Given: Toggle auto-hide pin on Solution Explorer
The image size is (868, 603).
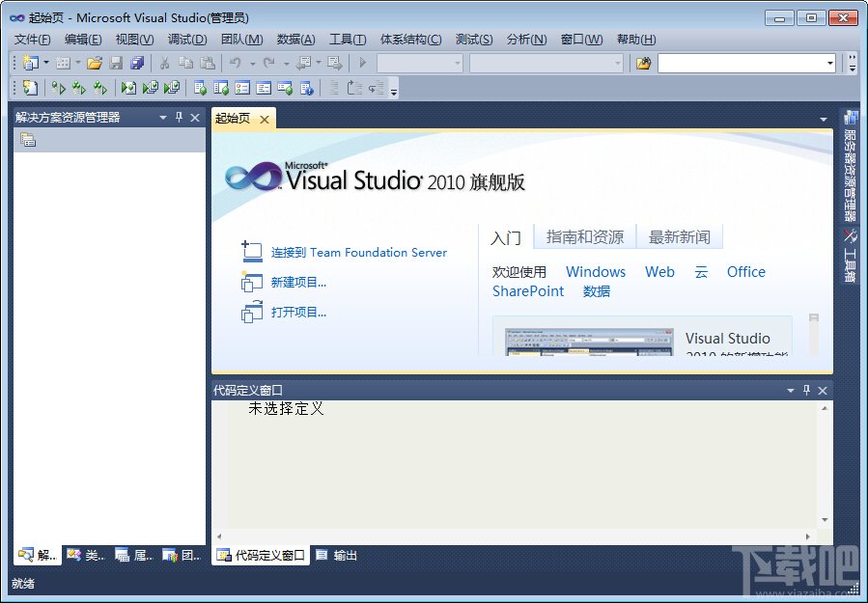Looking at the screenshot, I should (177, 118).
